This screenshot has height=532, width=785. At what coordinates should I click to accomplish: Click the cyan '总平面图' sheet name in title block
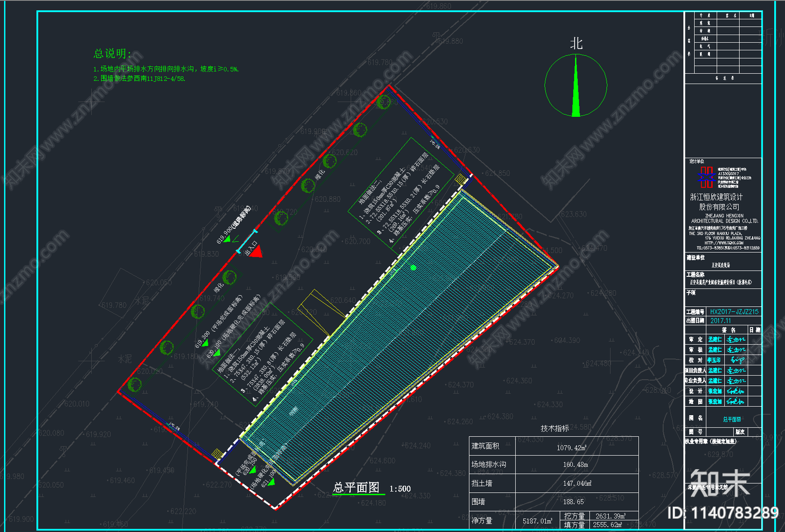click(x=732, y=420)
